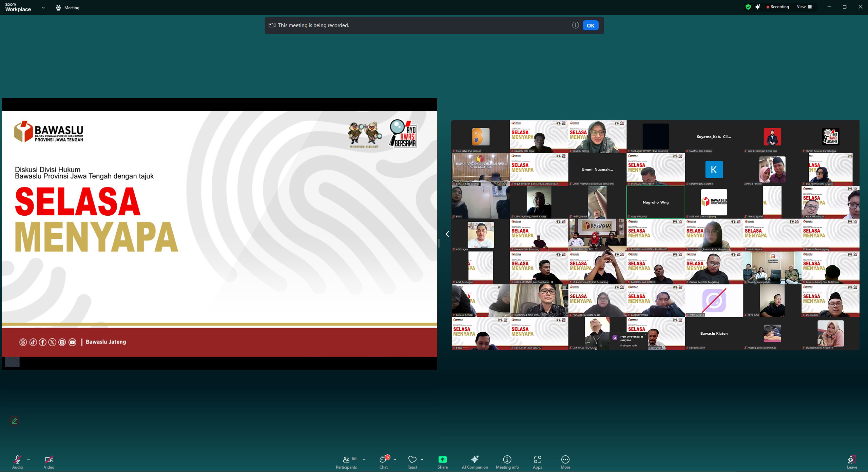Click the green Share screen icon
This screenshot has height=472, width=868.
tap(442, 459)
